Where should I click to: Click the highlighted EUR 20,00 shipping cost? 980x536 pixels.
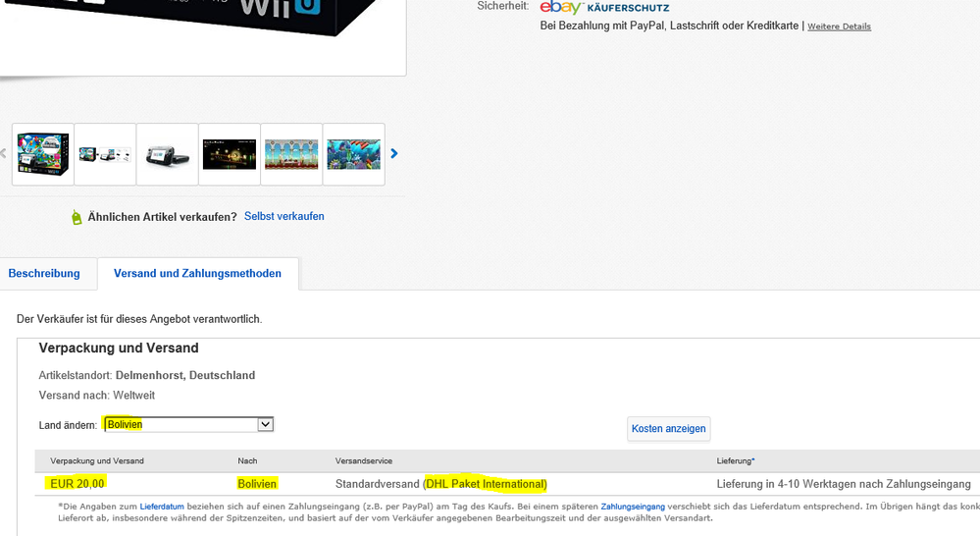pos(77,484)
